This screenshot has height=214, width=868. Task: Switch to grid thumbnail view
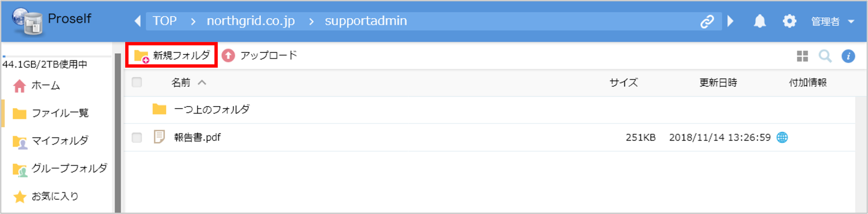tap(802, 56)
